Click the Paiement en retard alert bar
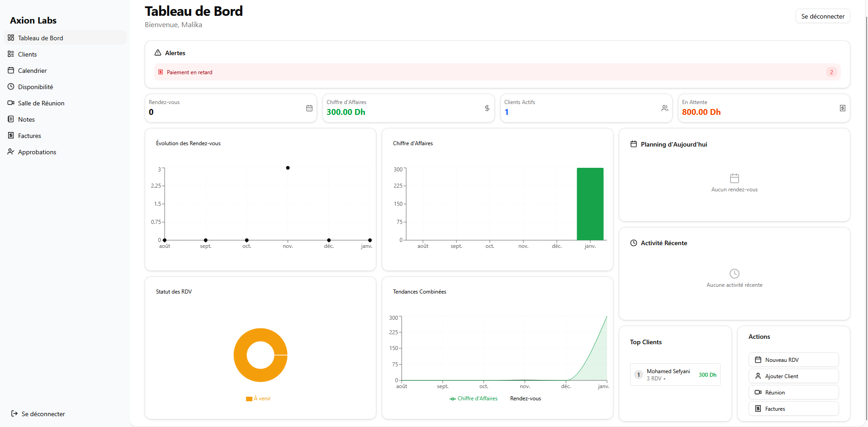The width and height of the screenshot is (868, 427). [497, 72]
